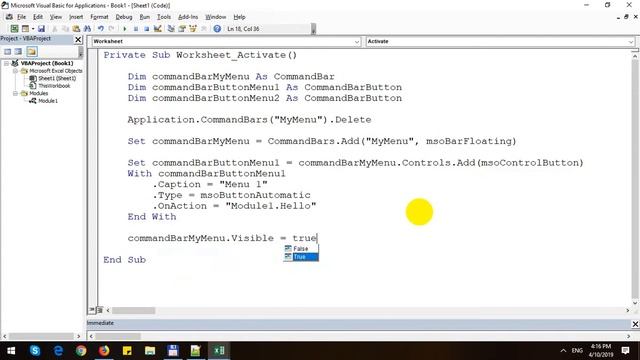
Task: Expand toolbar options at toolbar end
Action: tap(313, 29)
